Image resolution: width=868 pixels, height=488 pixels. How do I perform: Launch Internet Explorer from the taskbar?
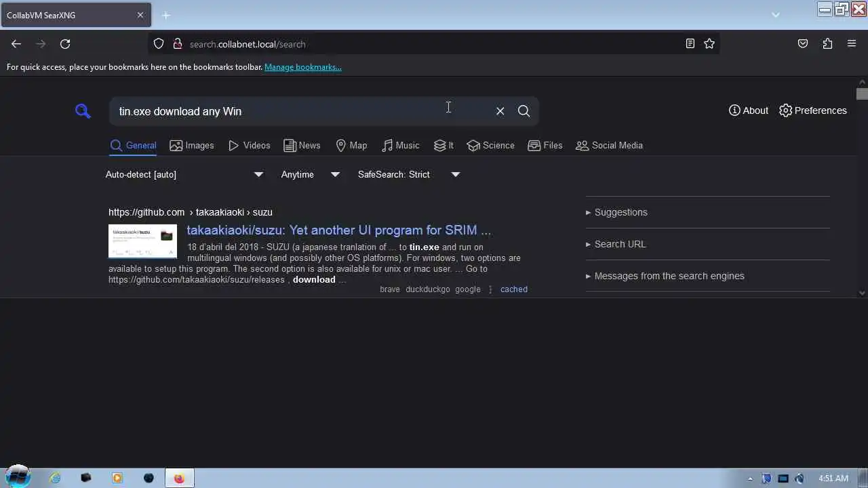click(x=55, y=478)
